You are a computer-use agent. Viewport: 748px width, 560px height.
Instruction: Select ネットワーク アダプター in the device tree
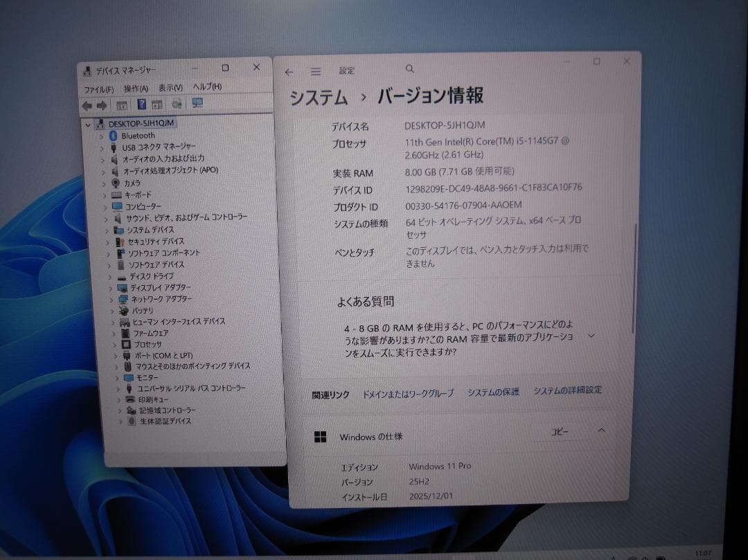[160, 299]
